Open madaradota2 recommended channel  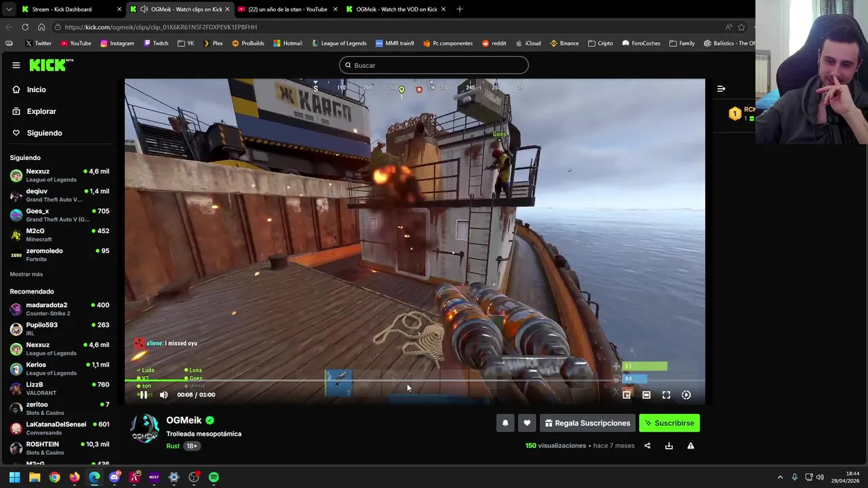pyautogui.click(x=60, y=309)
